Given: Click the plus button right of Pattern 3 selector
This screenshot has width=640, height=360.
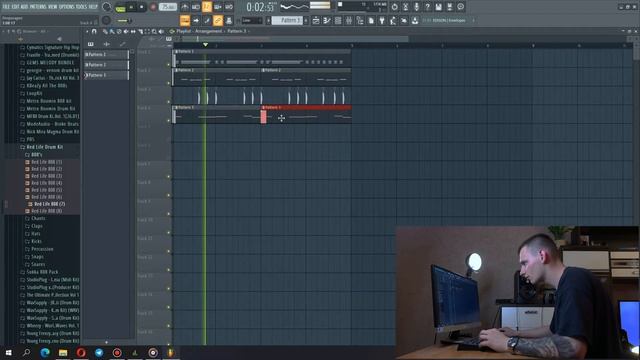Looking at the screenshot, I should tap(306, 20).
